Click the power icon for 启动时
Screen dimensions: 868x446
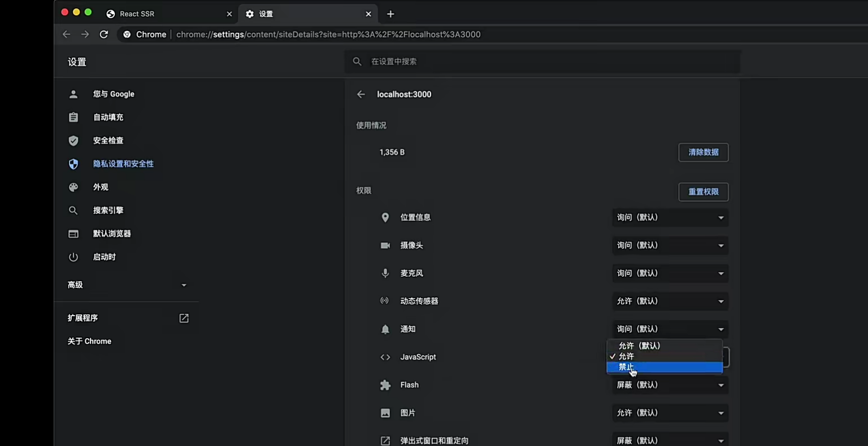(x=73, y=257)
